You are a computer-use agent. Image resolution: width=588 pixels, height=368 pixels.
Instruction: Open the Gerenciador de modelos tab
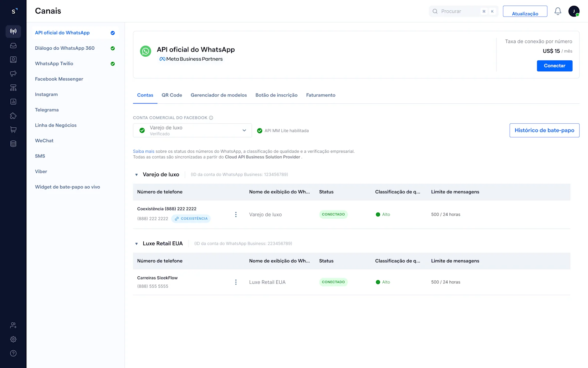click(x=219, y=95)
